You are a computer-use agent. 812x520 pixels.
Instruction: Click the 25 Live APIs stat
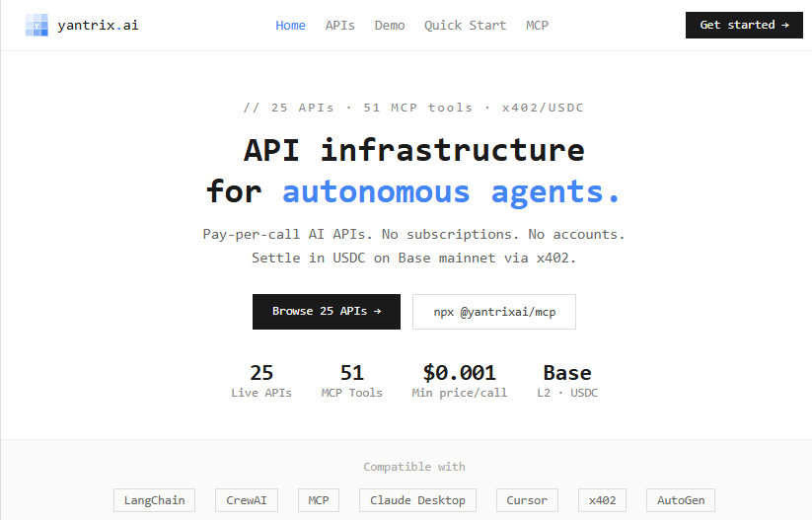[261, 381]
